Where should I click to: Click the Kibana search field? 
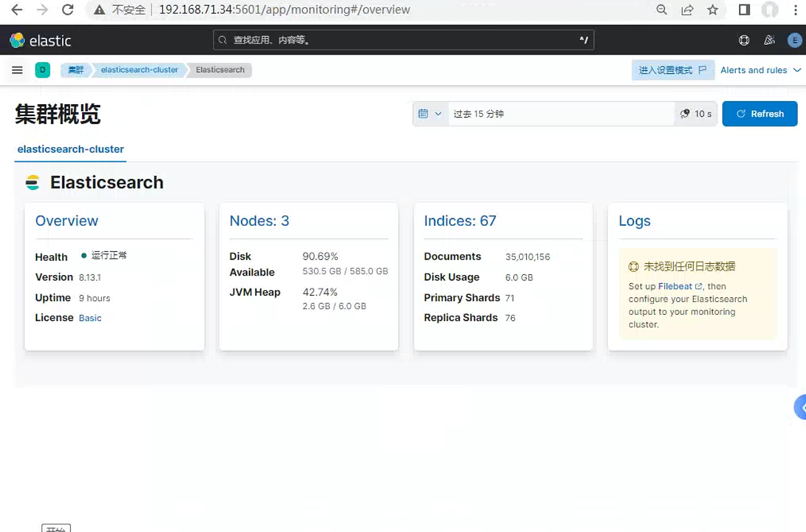[404, 40]
